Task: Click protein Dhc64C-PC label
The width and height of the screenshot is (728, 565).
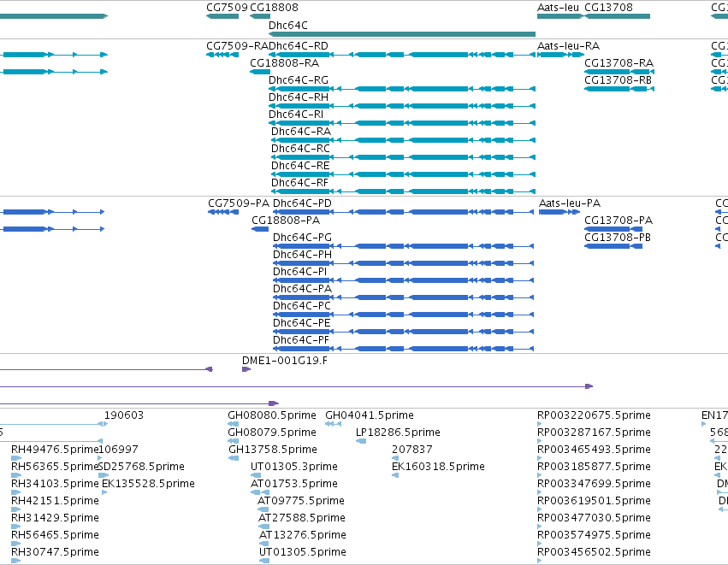Action: [302, 306]
